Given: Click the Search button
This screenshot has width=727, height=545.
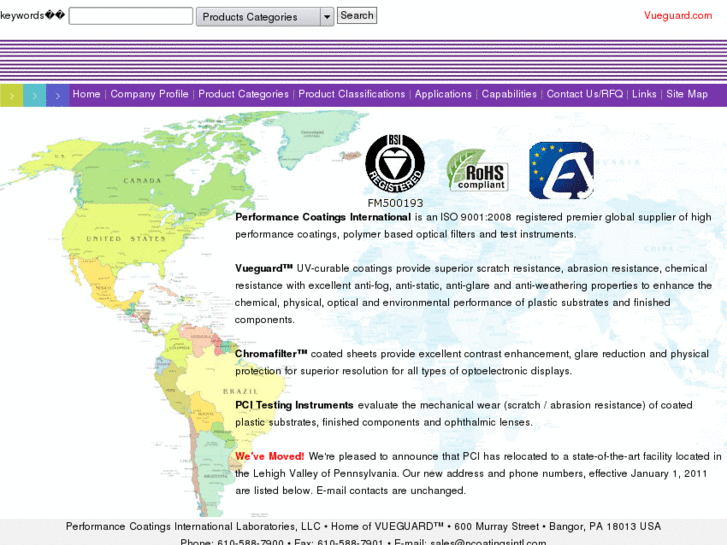Looking at the screenshot, I should [x=357, y=15].
